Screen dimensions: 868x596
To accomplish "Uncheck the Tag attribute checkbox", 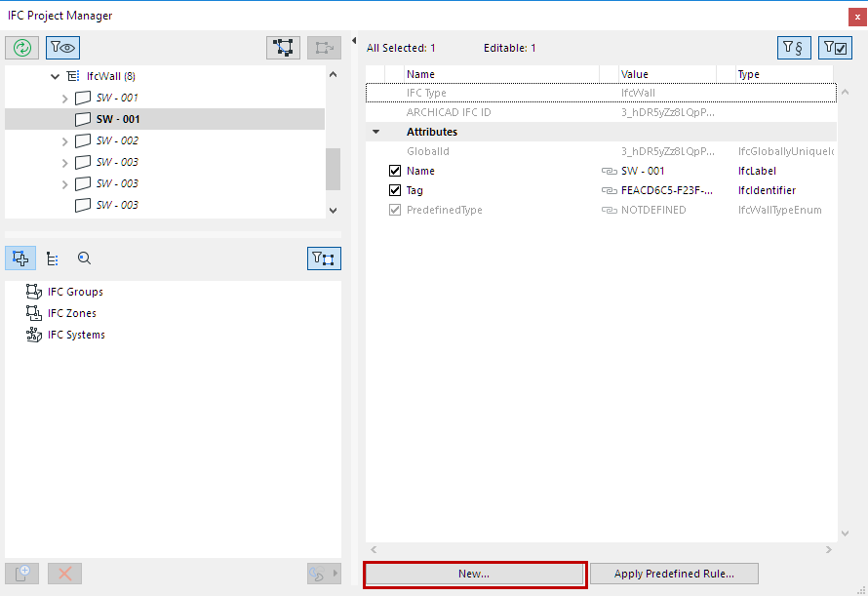I will point(395,190).
